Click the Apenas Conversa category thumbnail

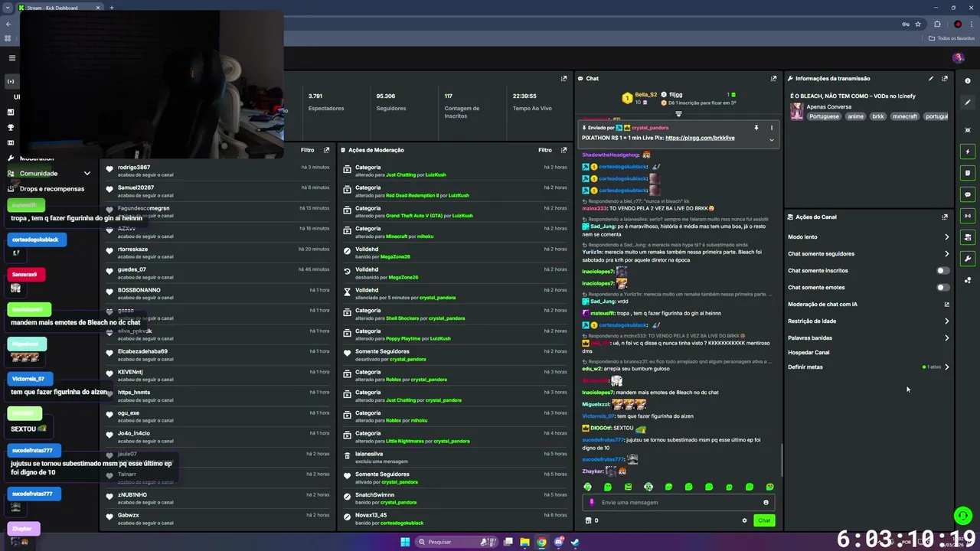797,112
